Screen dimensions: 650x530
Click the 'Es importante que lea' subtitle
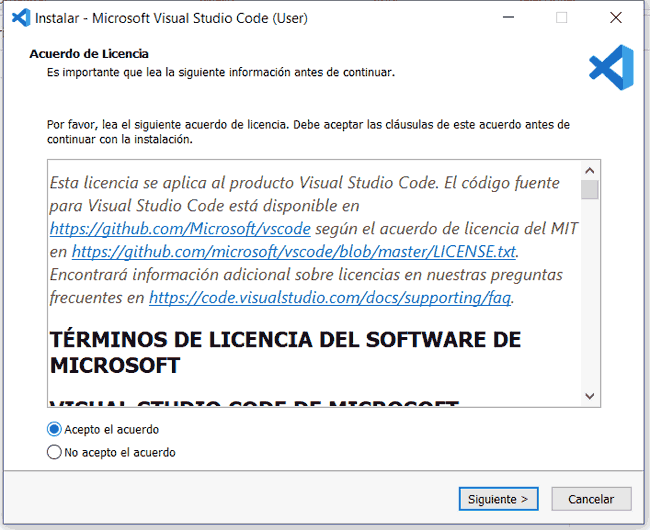(221, 73)
